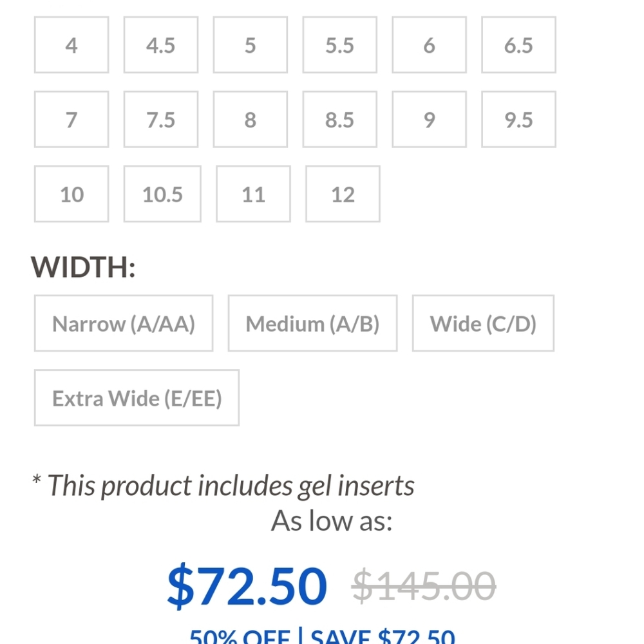Choose size 4.5 option

tap(161, 45)
